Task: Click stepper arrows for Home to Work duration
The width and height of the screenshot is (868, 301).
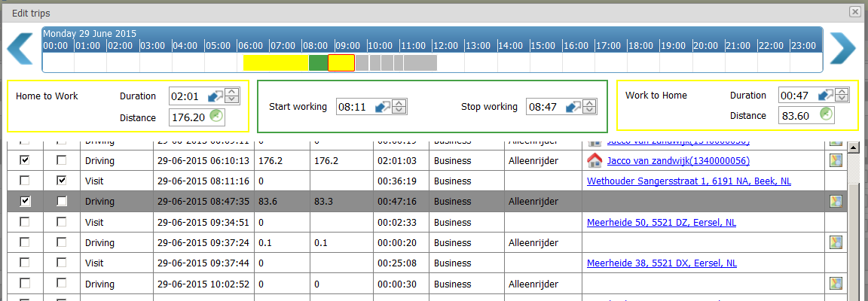Action: coord(232,96)
